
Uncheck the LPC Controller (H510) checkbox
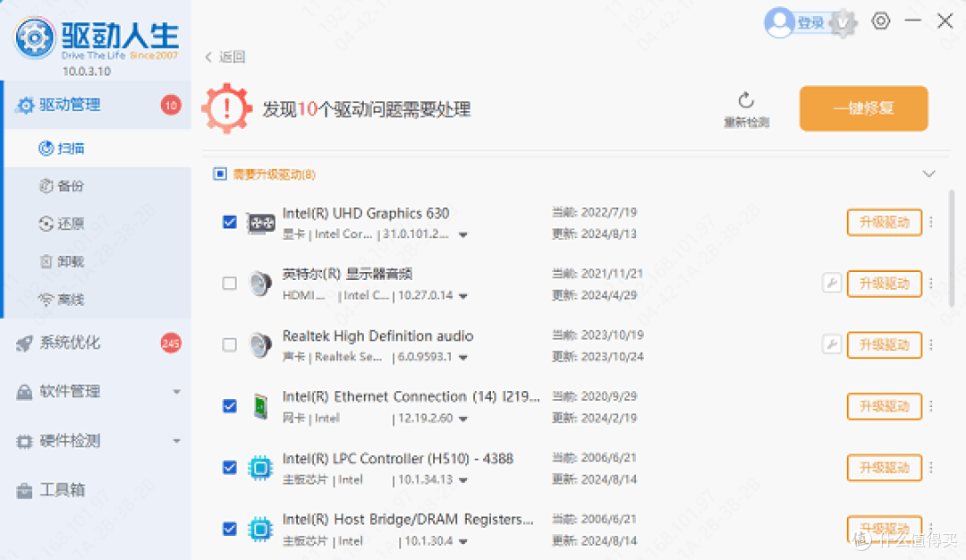click(229, 468)
